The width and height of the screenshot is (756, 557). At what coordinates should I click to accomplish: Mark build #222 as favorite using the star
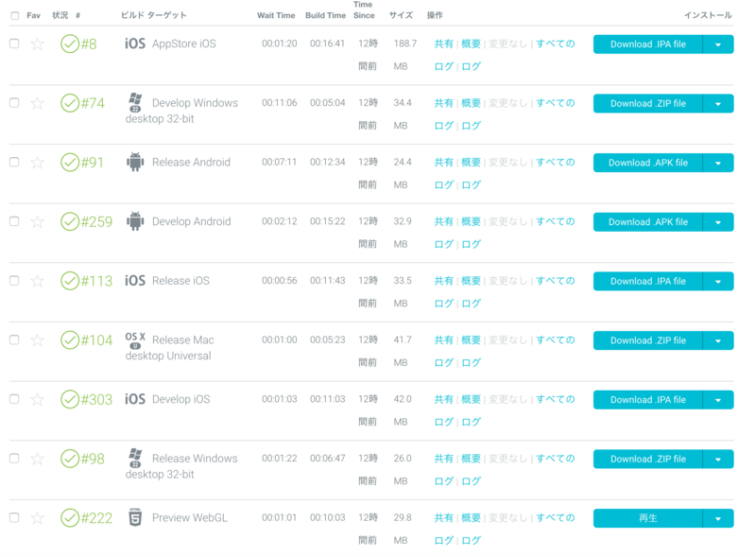pos(37,518)
